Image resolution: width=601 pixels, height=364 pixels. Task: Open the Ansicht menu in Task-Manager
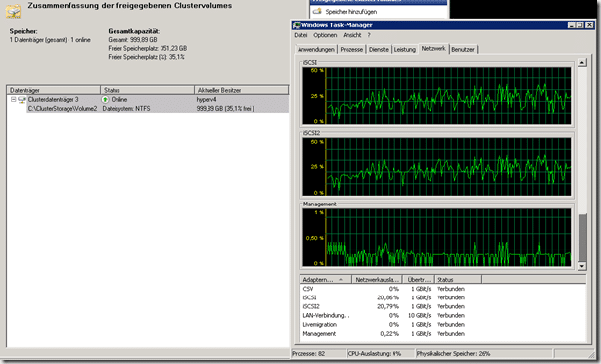pyautogui.click(x=351, y=35)
